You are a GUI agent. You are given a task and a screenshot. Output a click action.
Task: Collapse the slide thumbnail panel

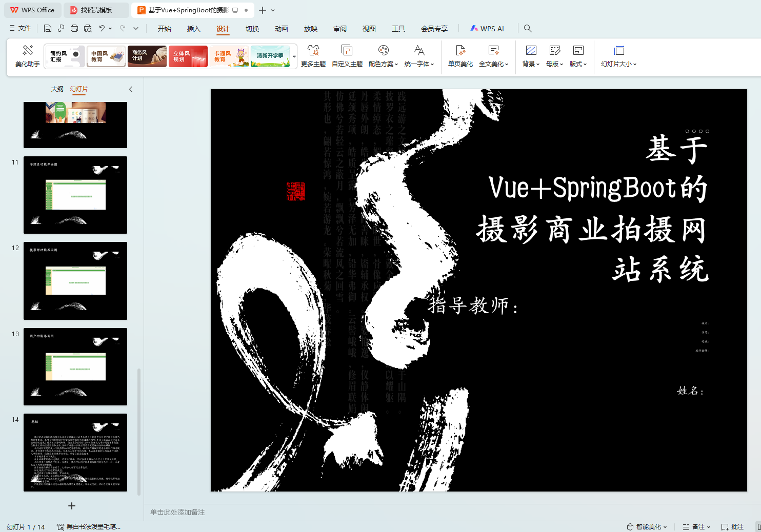pyautogui.click(x=131, y=89)
